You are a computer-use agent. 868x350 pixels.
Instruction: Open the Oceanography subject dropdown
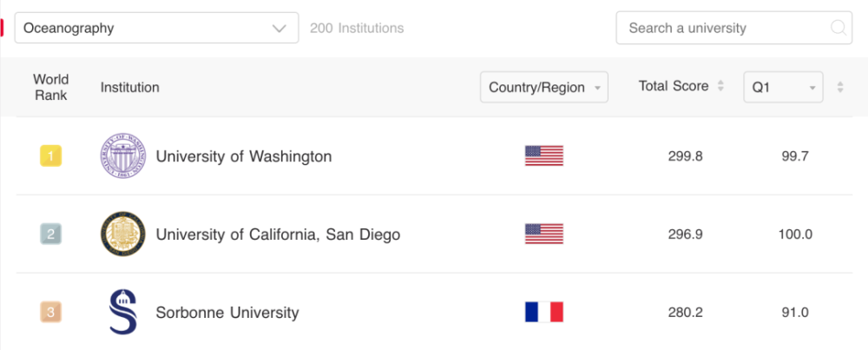coord(156,28)
